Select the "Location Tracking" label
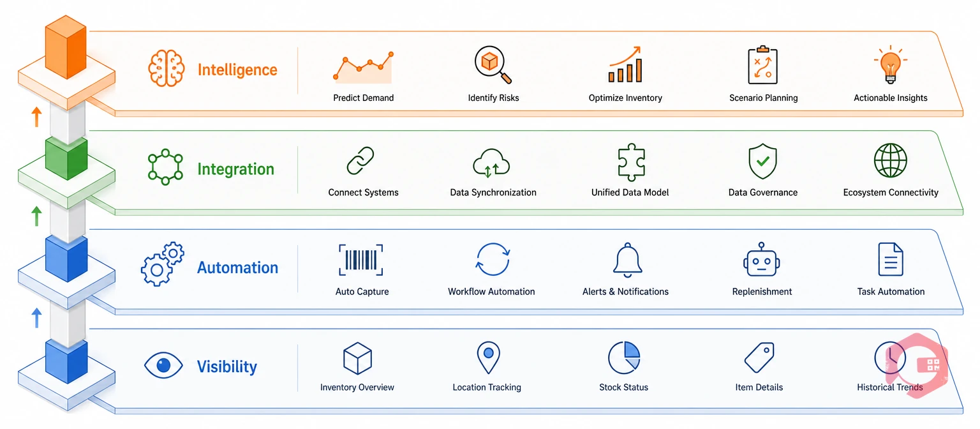 (x=487, y=387)
